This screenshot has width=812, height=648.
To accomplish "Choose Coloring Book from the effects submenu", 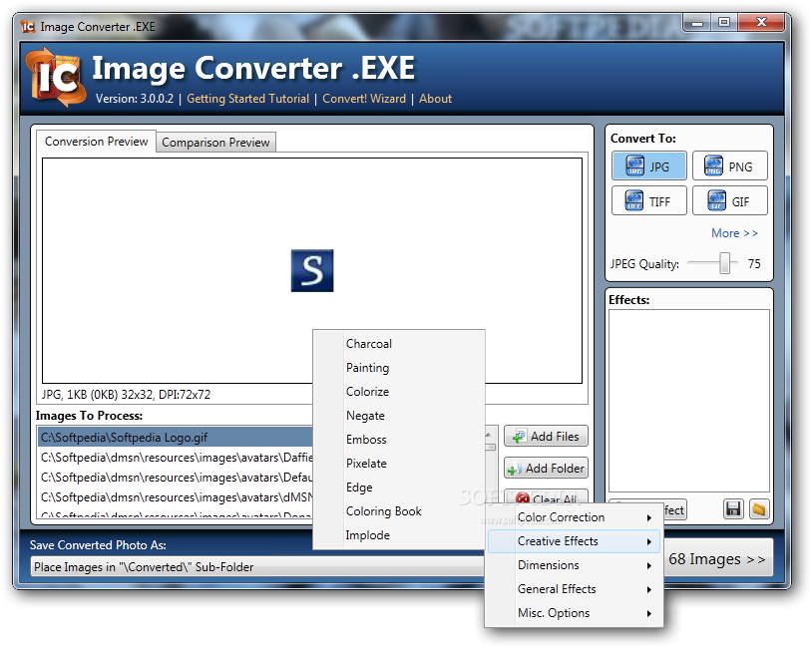I will click(x=399, y=511).
